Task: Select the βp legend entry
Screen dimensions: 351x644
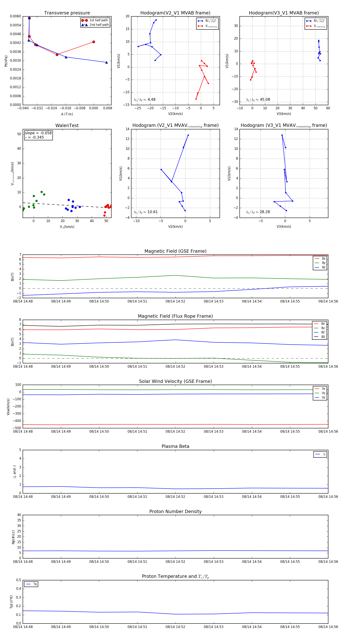Action: (x=320, y=454)
